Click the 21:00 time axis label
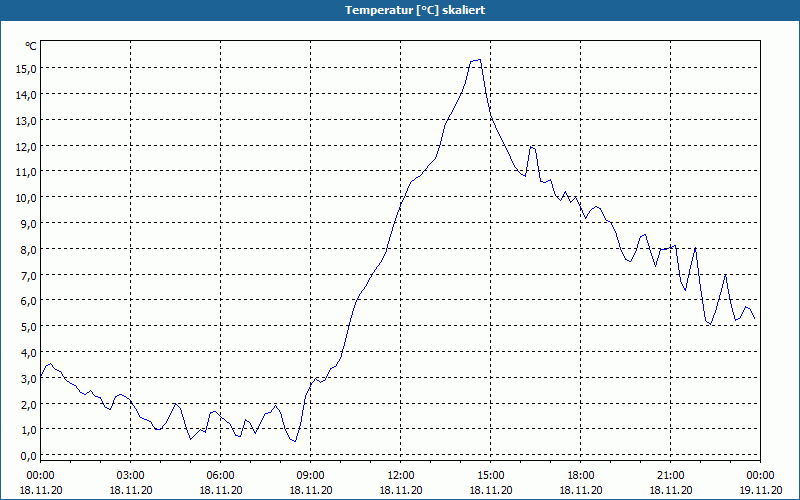The height and width of the screenshot is (500, 800). click(x=670, y=476)
